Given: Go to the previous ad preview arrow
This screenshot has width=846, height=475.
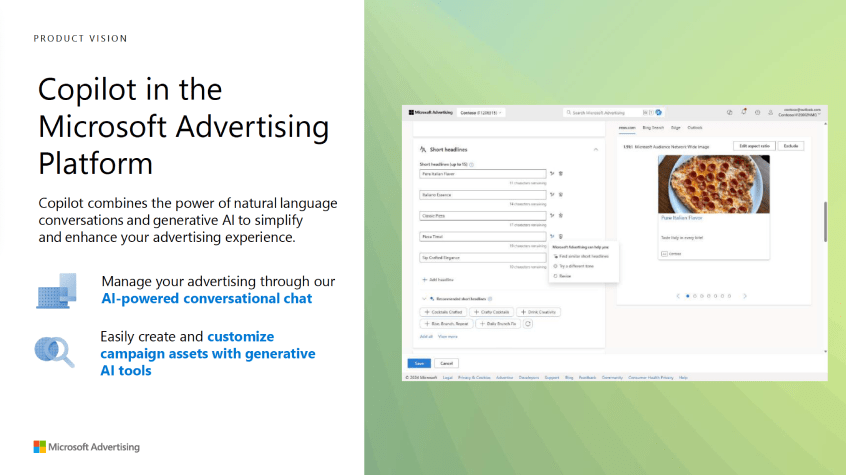Looking at the screenshot, I should [678, 296].
